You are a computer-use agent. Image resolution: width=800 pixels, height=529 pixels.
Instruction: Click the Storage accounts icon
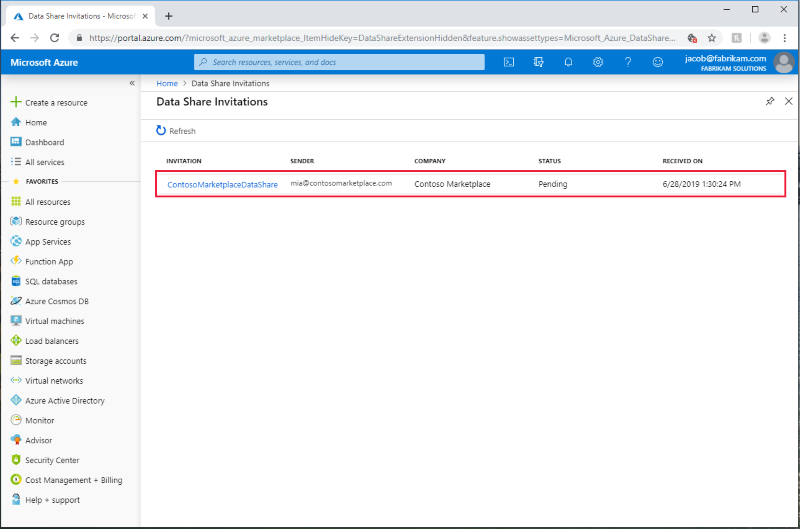[16, 361]
